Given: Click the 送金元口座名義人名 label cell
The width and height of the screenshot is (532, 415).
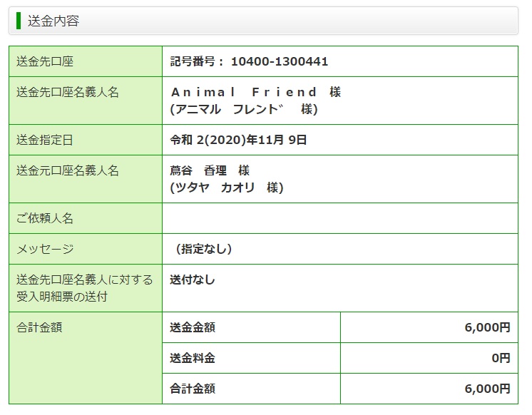Looking at the screenshot, I should click(68, 170).
